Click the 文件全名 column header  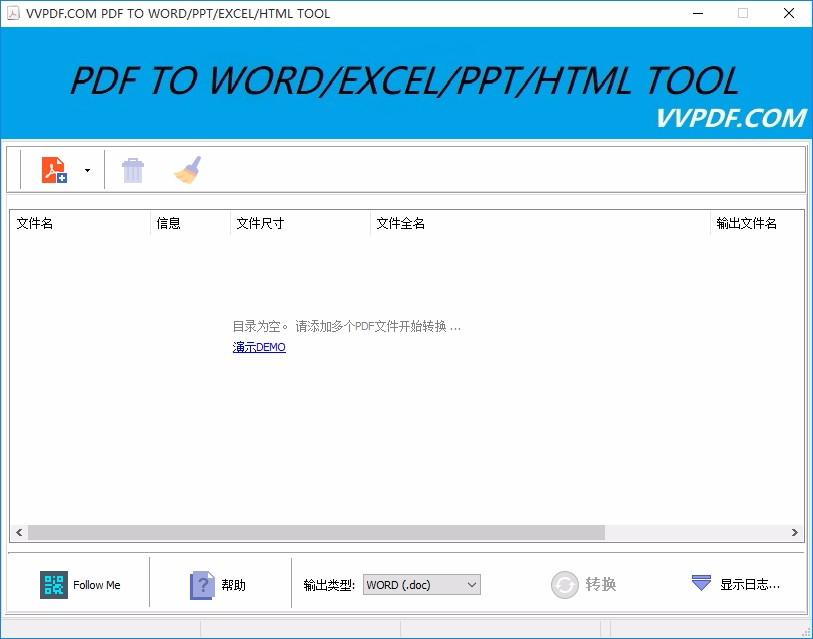tap(540, 223)
